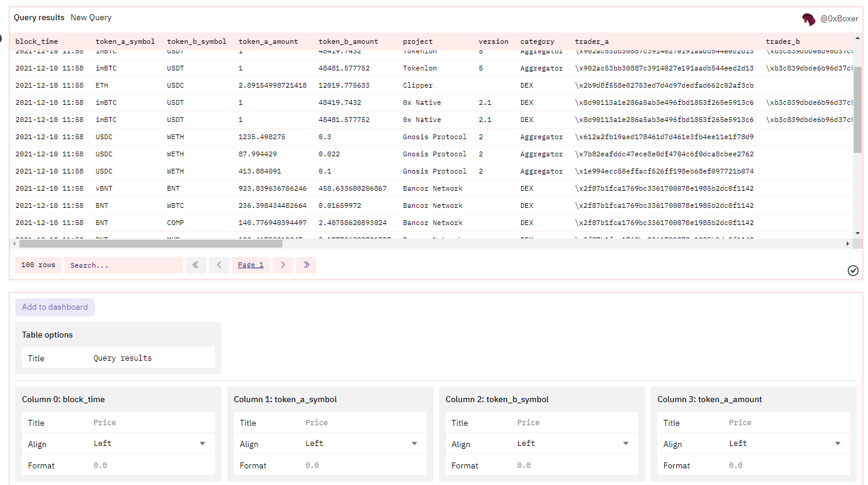Click table vertical scrollbar up arrow
868x485 pixels.
pos(857,38)
